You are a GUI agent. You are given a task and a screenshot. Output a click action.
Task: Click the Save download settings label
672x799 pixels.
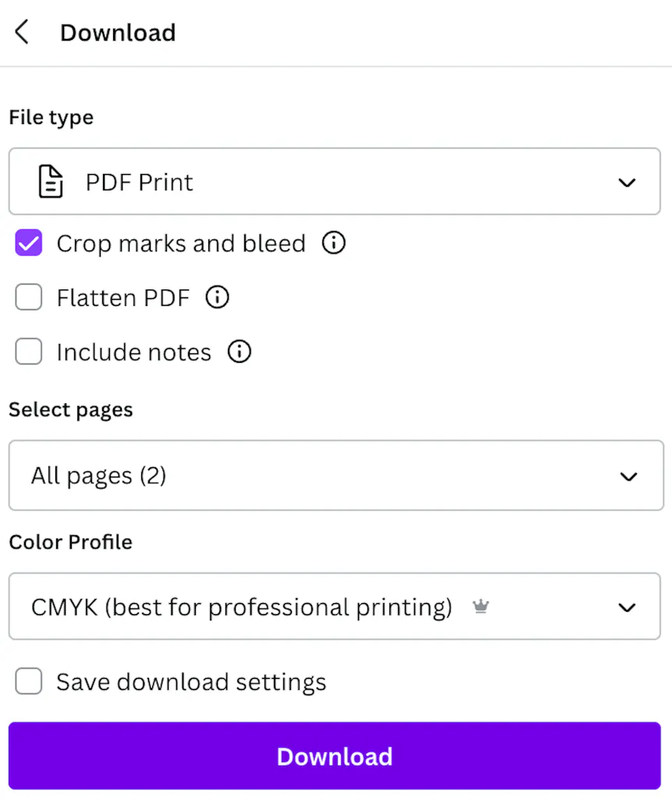tap(191, 682)
